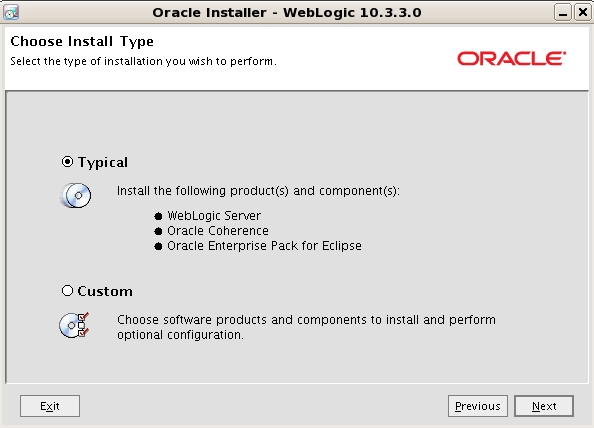Click the Typical label text
The width and height of the screenshot is (594, 428).
(103, 162)
